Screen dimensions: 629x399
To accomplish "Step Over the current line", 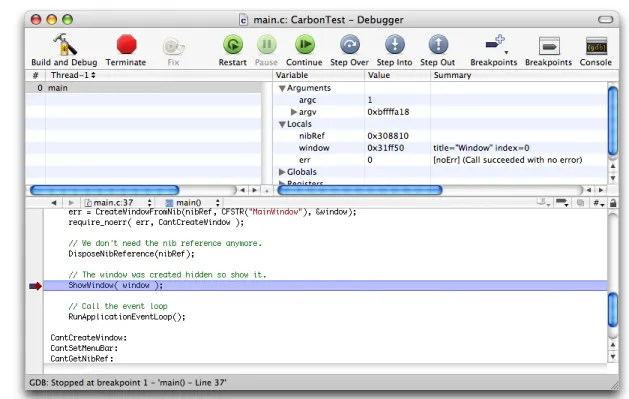I will [350, 45].
